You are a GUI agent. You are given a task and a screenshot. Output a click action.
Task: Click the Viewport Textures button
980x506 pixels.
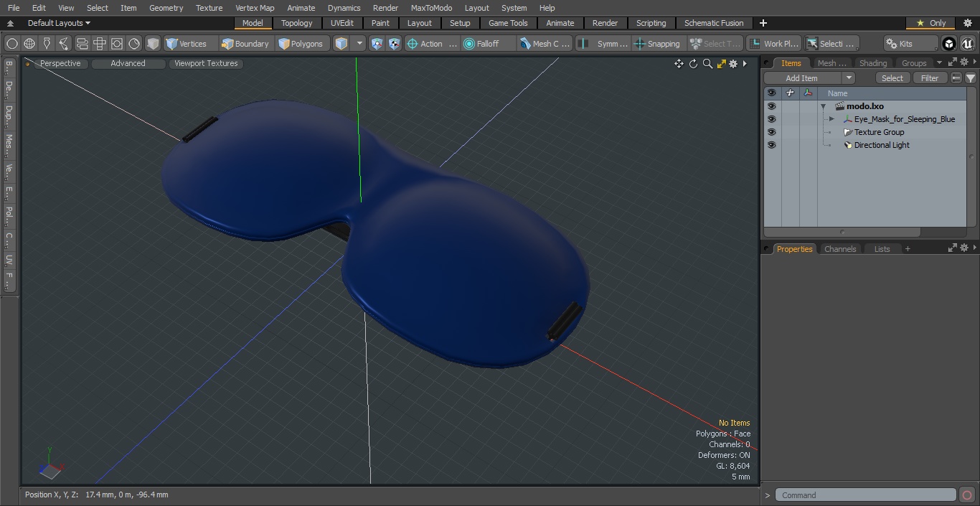click(x=206, y=63)
